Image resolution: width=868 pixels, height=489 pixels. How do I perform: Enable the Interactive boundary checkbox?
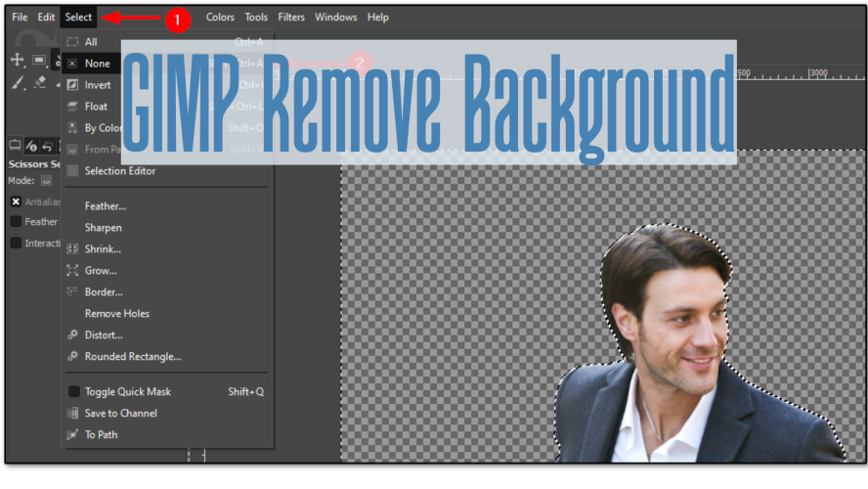point(16,244)
